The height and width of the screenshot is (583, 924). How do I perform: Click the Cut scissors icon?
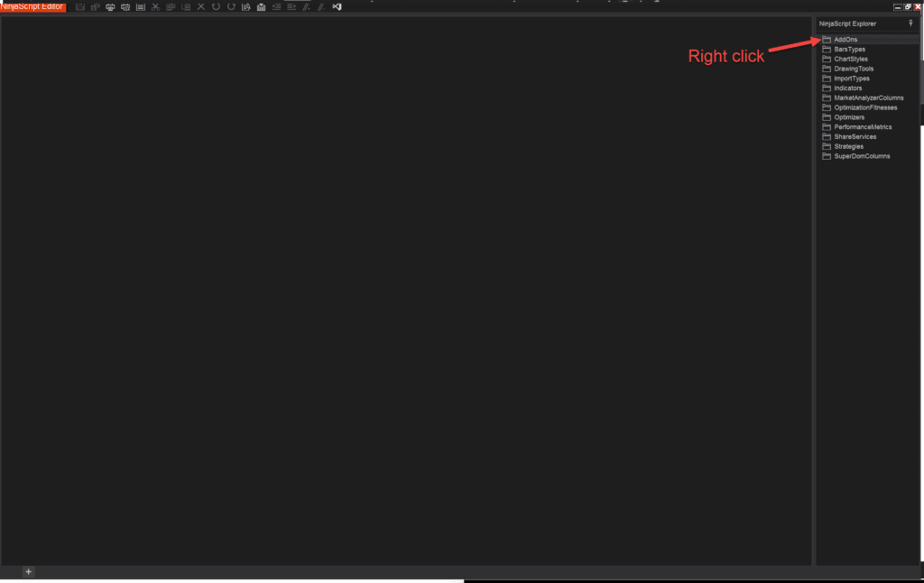(155, 7)
